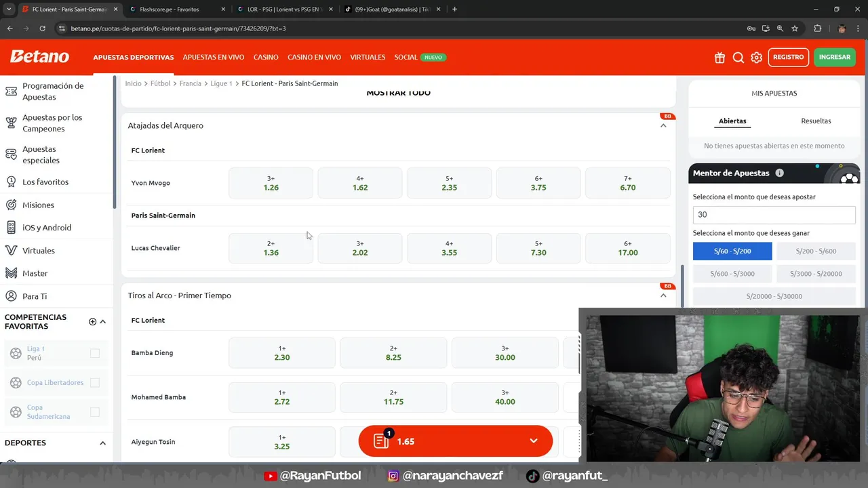Select the S/3000 - S/20000 win range
This screenshot has height=488, width=868.
coord(816,274)
